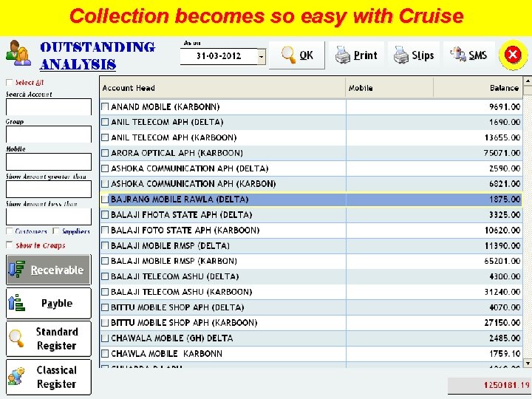Close window with red X icon

[513, 54]
